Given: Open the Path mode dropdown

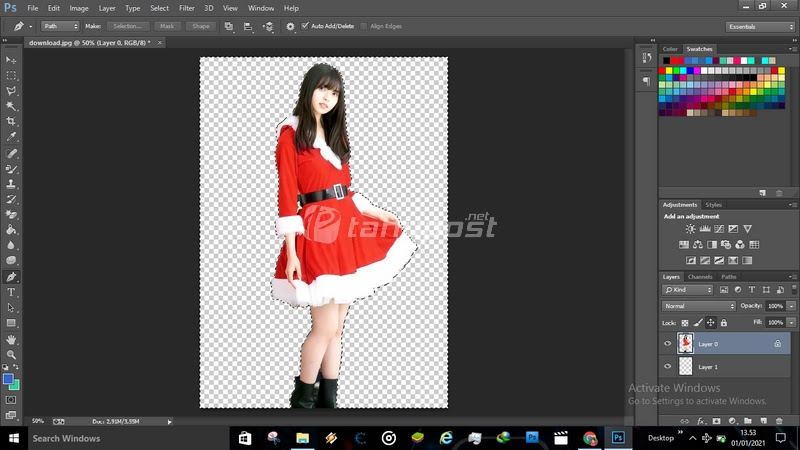Looking at the screenshot, I should pos(60,26).
